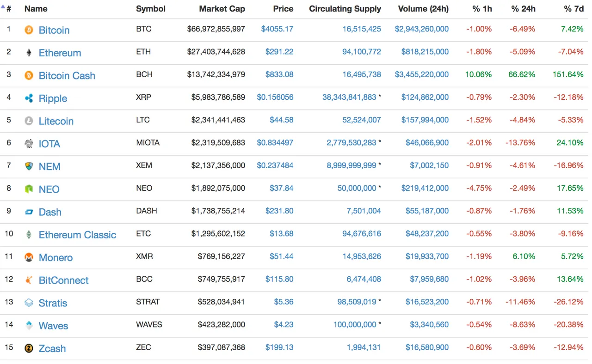Open the Zcash name link

[52, 348]
